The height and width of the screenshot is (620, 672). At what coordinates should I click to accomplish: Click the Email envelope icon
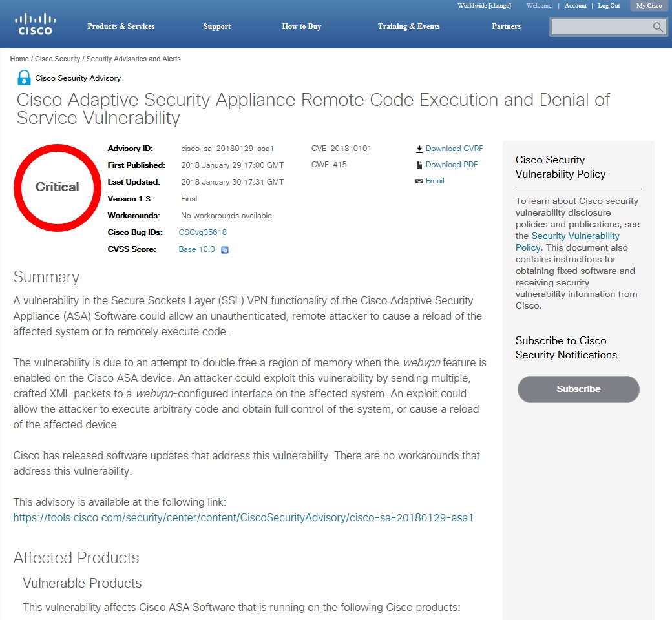419,181
